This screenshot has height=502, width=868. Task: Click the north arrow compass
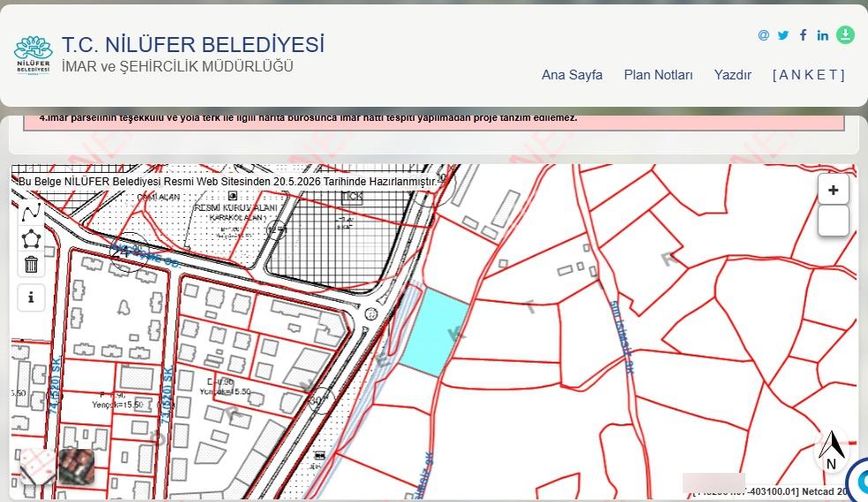832,449
